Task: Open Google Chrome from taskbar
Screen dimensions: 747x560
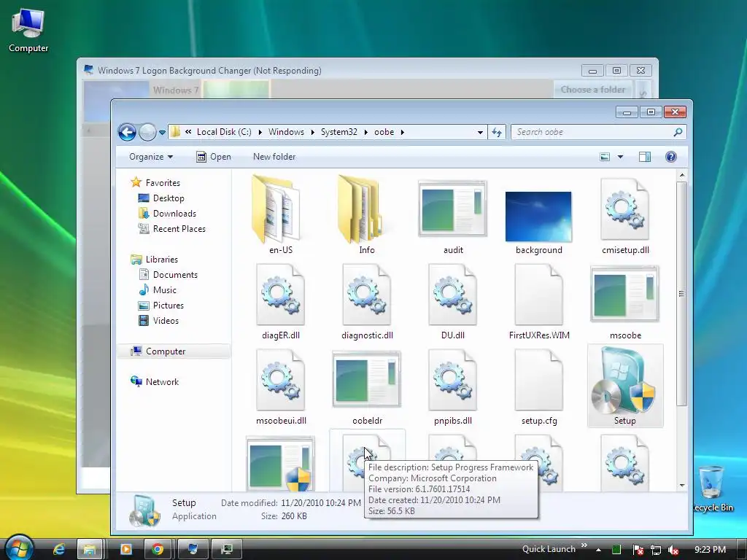Action: 158,549
